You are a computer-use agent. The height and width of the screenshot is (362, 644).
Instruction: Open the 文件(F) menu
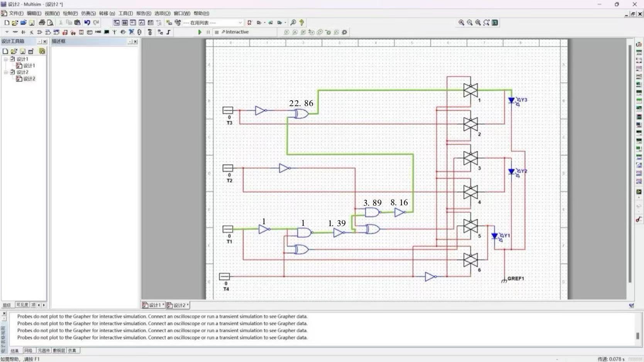pos(16,14)
